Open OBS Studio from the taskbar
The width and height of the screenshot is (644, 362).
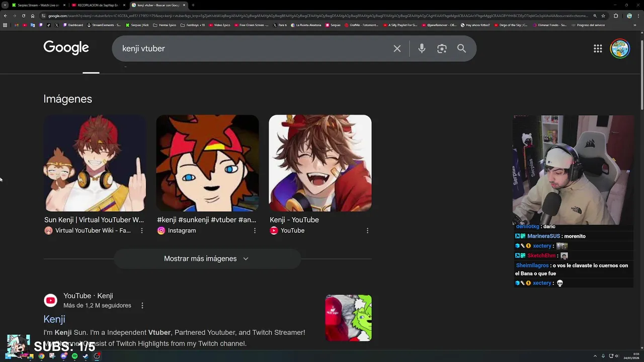click(x=97, y=356)
